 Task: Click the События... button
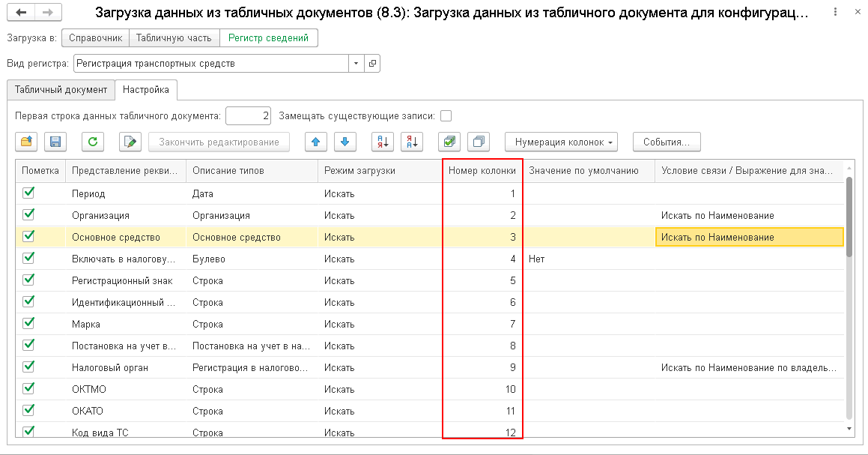coord(667,142)
